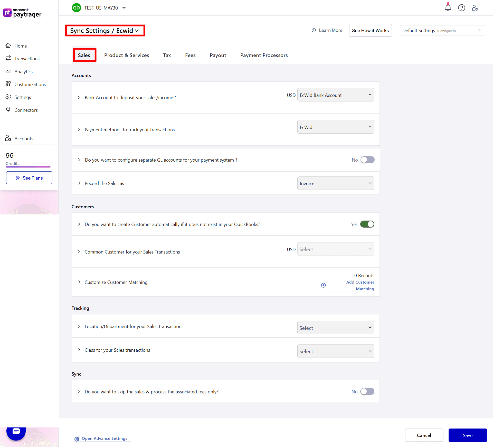Go to Customizations in sidebar
The width and height of the screenshot is (493, 448).
[x=30, y=84]
